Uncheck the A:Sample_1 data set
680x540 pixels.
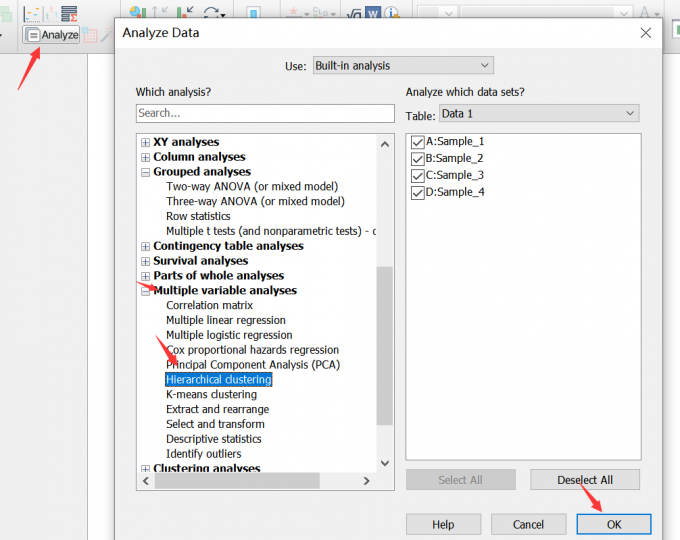pos(418,142)
